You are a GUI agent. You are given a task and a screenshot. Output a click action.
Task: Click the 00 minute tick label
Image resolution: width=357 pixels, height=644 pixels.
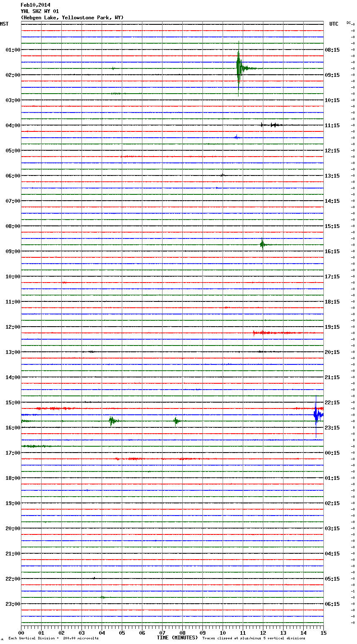[x=21, y=633]
